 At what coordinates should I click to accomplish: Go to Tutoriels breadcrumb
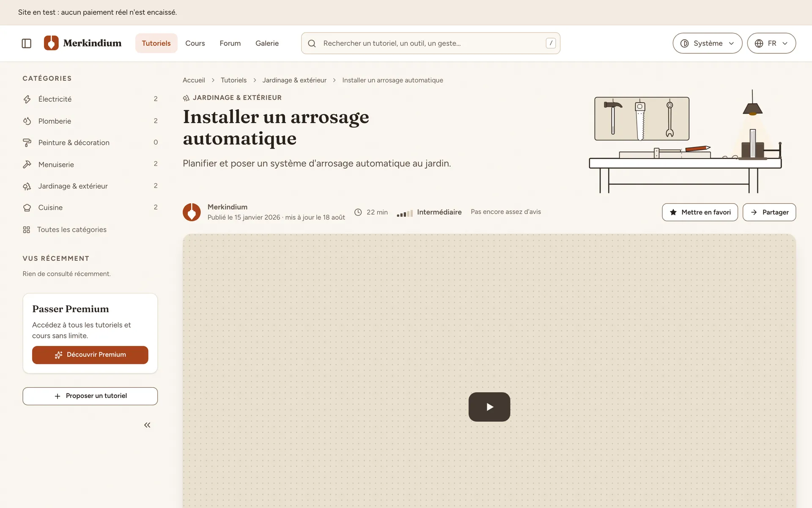point(233,80)
